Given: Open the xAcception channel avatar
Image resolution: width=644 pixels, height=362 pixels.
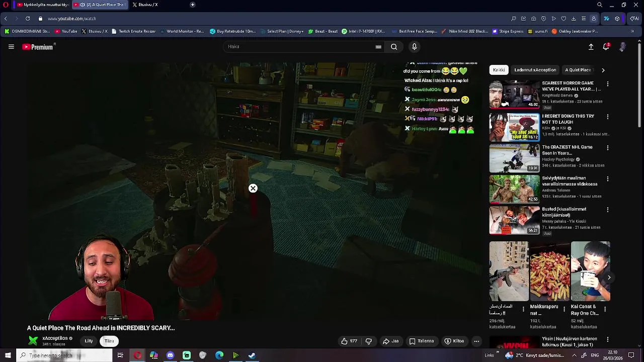Looking at the screenshot, I should pos(33,341).
